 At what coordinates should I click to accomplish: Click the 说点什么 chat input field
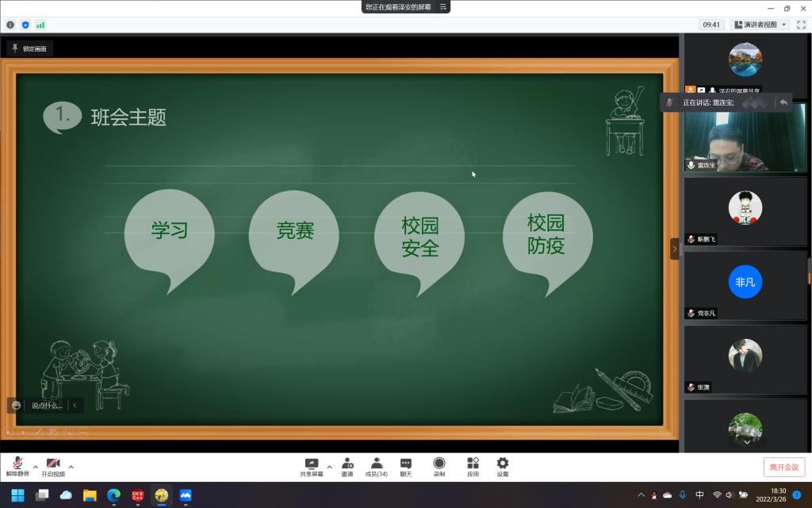pyautogui.click(x=46, y=406)
